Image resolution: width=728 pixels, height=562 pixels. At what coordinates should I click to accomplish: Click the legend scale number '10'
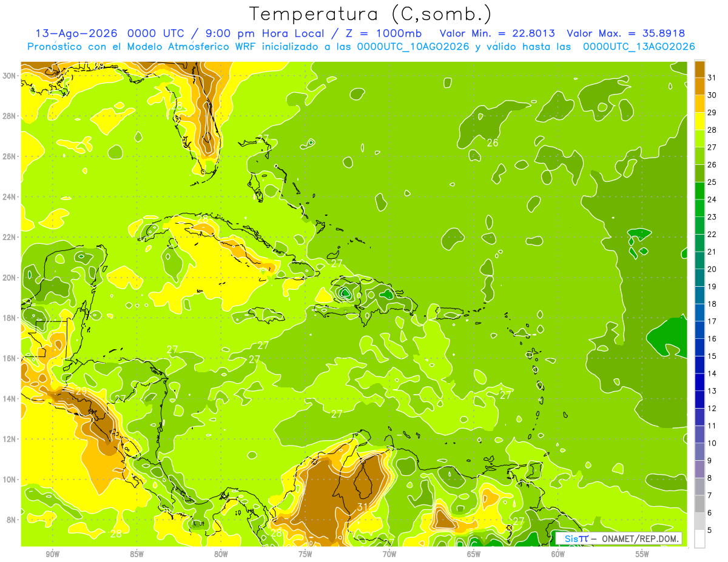pyautogui.click(x=712, y=443)
